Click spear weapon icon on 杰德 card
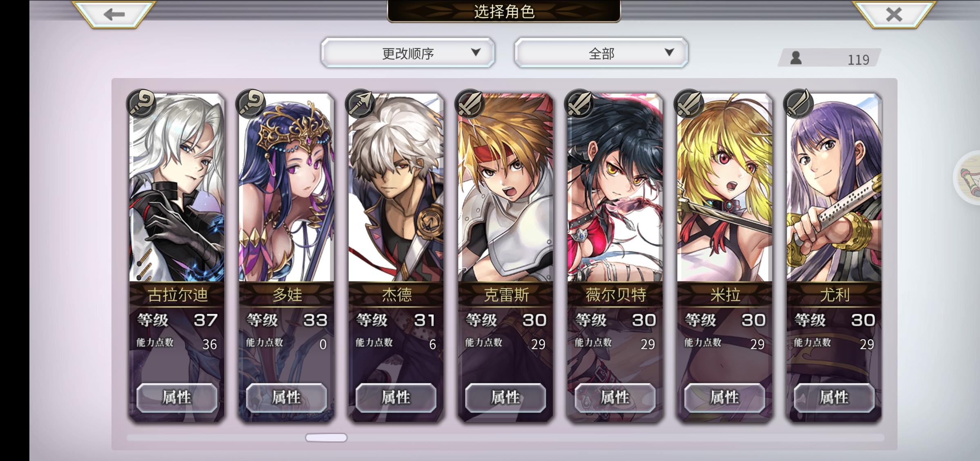The image size is (980, 461). (360, 104)
